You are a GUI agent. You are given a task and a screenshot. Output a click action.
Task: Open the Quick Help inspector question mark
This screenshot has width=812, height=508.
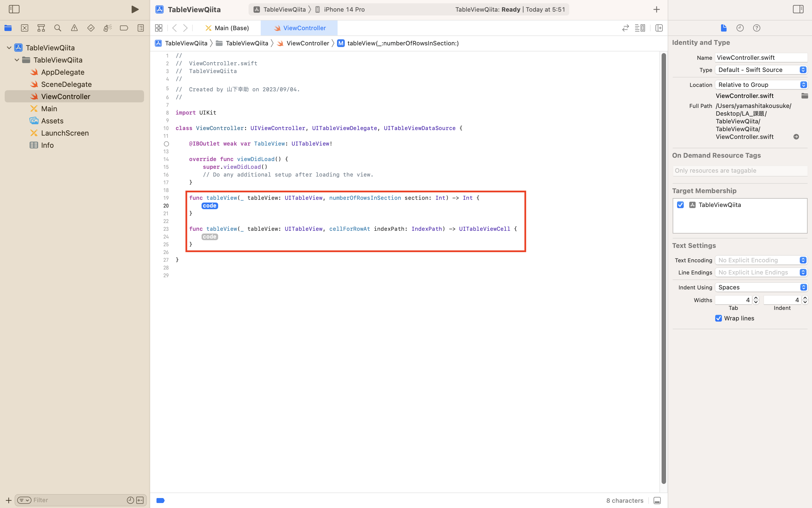[x=756, y=28]
